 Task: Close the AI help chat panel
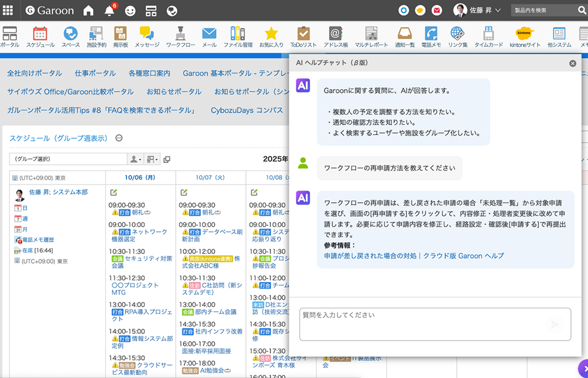tap(573, 63)
